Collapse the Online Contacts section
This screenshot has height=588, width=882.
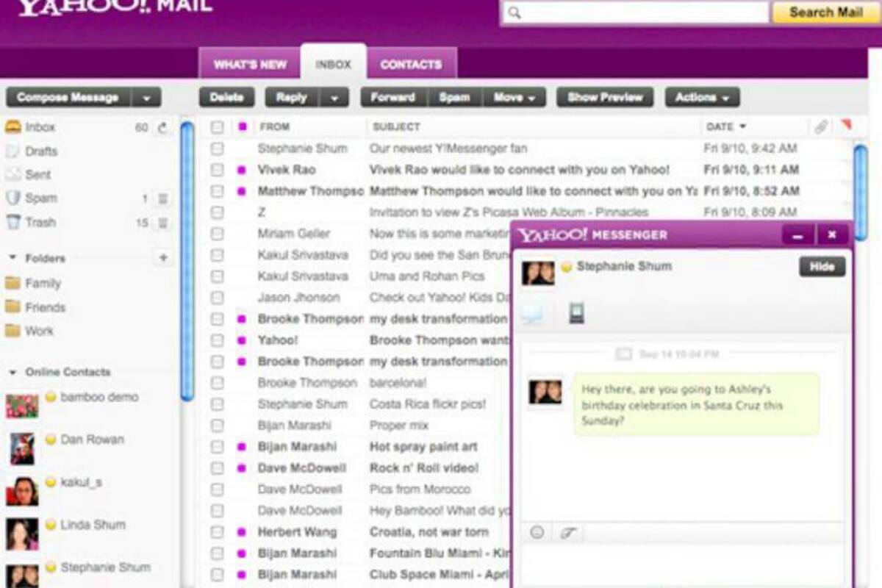[x=12, y=372]
